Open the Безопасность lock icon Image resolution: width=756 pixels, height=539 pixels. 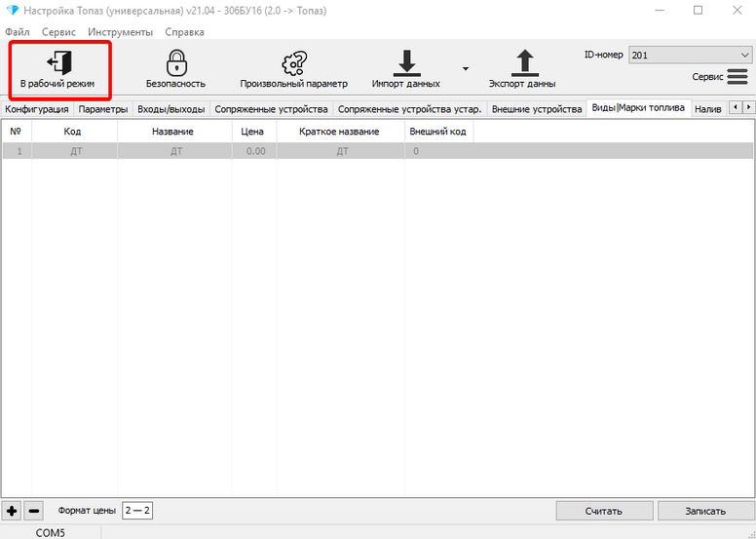(176, 62)
